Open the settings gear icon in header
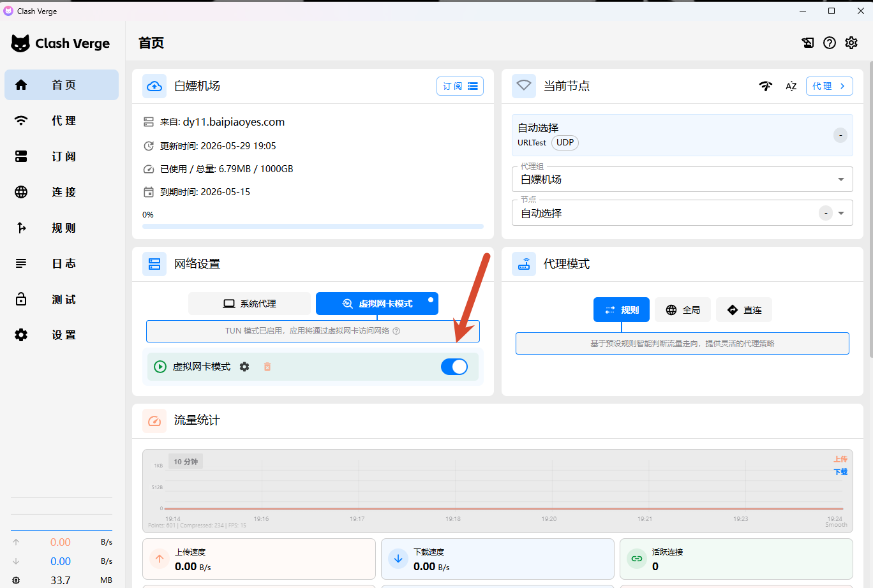 point(851,43)
